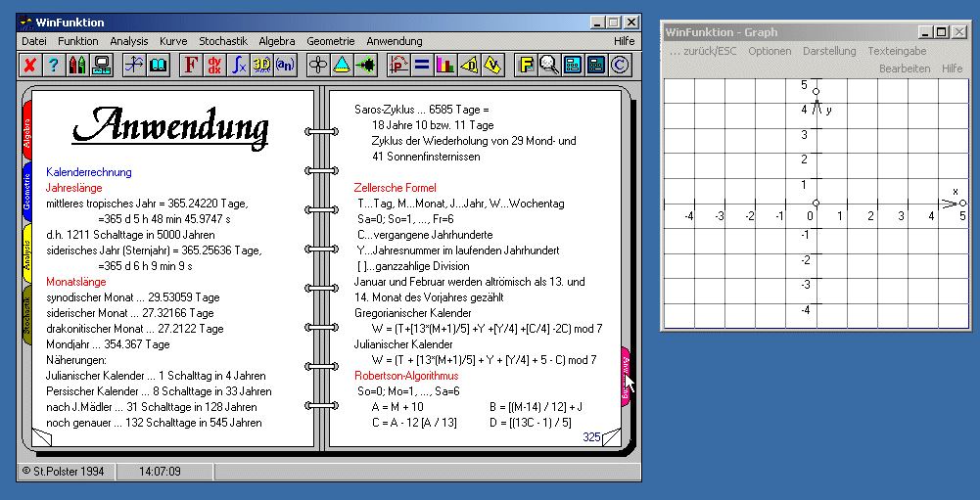Image resolution: width=980 pixels, height=500 pixels.
Task: Open the Algebra menu
Action: (277, 41)
